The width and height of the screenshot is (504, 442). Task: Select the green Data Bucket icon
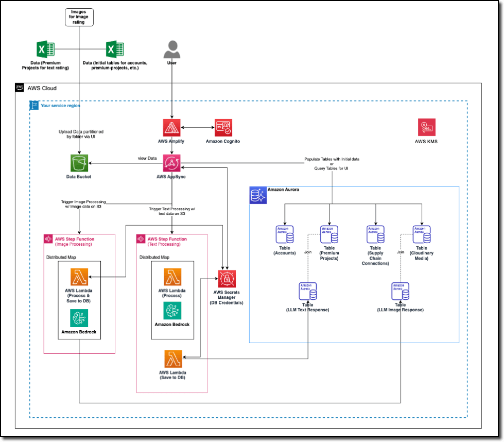tap(79, 163)
